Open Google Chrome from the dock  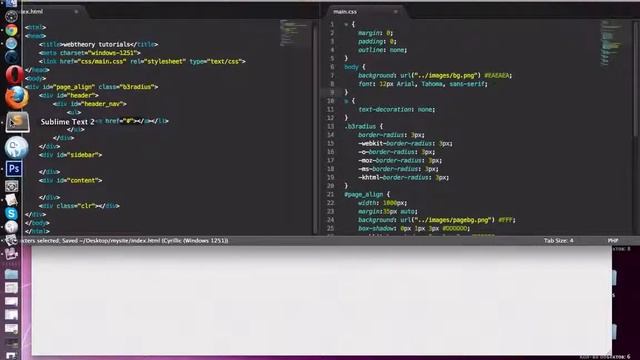point(11,30)
